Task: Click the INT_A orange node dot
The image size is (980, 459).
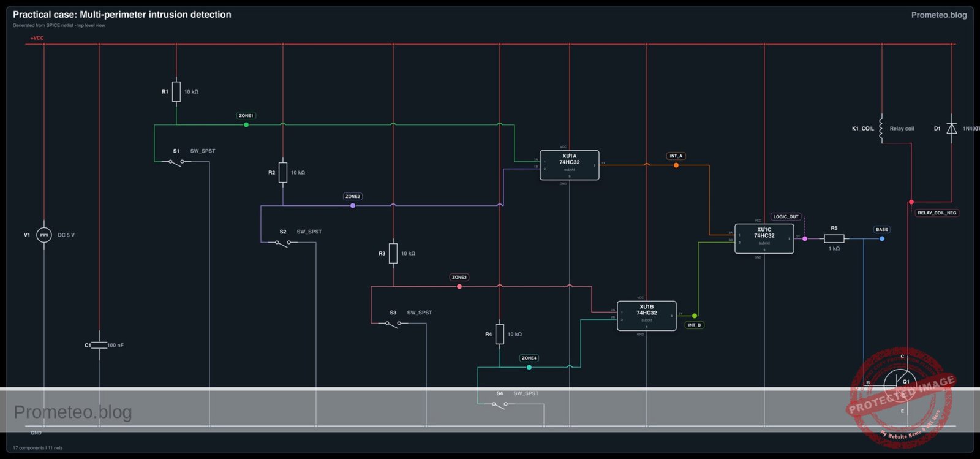Action: coord(676,165)
